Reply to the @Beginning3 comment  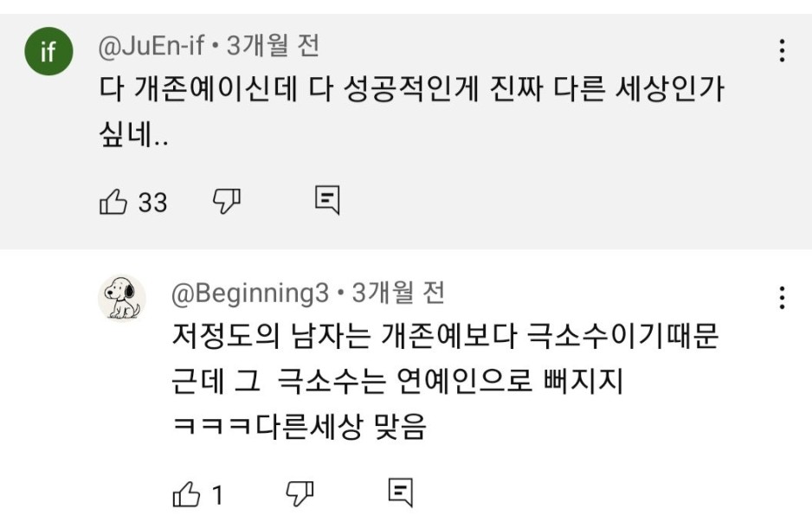tap(399, 493)
